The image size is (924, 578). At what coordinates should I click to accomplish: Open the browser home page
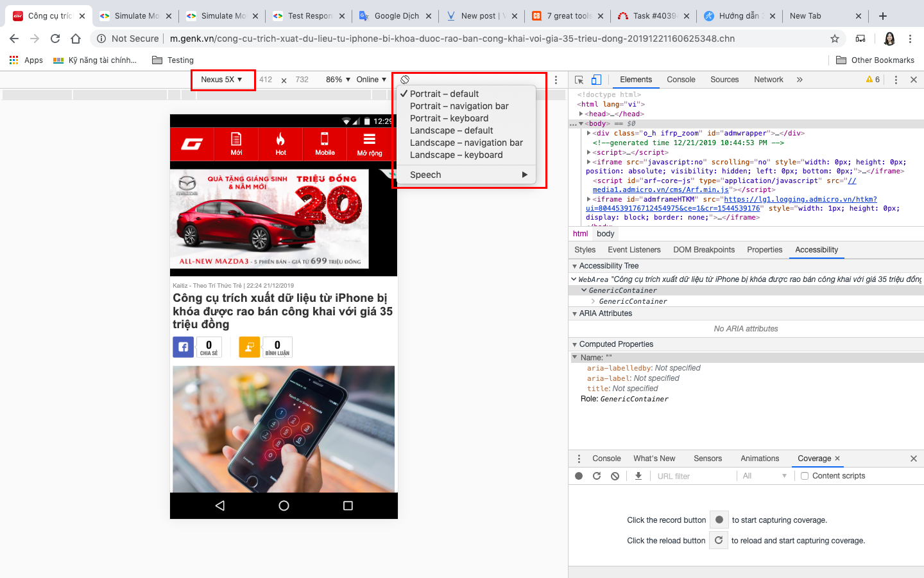point(76,39)
